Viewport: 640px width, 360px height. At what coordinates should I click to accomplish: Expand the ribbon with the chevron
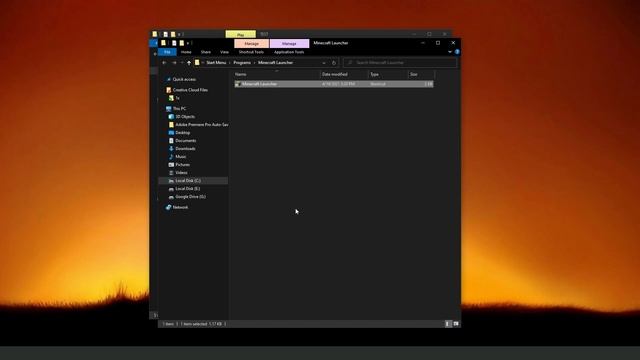pos(450,52)
